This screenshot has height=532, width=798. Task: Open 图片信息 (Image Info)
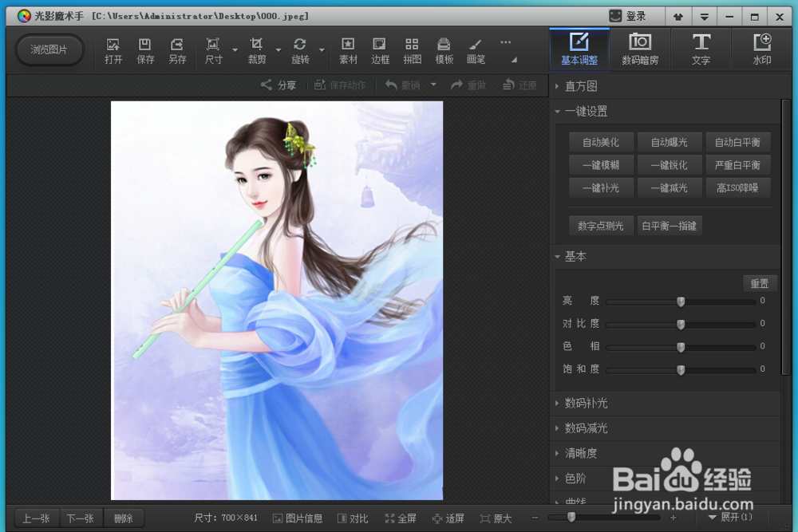[298, 518]
